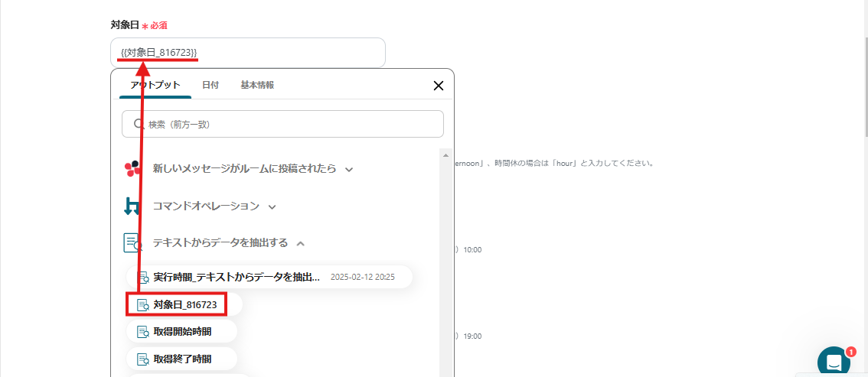Viewport: 868px width, 377px height.
Task: Click the Chatwork icon beside 新しいメッセージ
Action: pos(133,168)
